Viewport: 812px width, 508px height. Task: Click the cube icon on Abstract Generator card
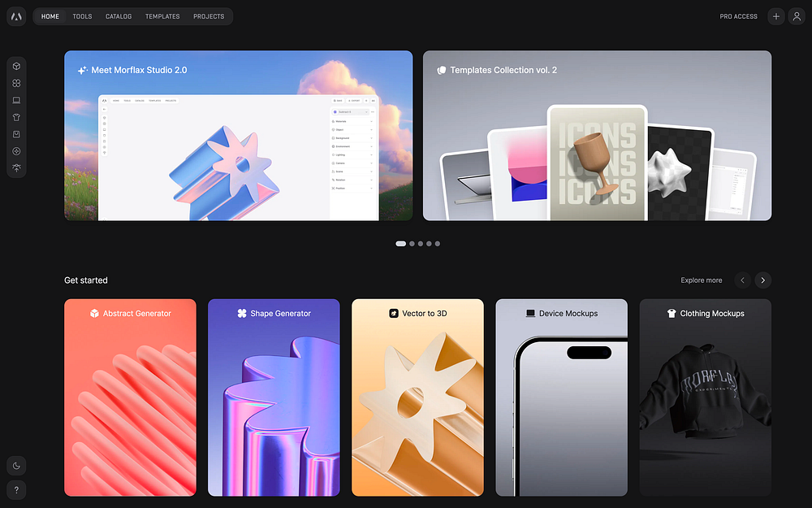click(x=94, y=313)
